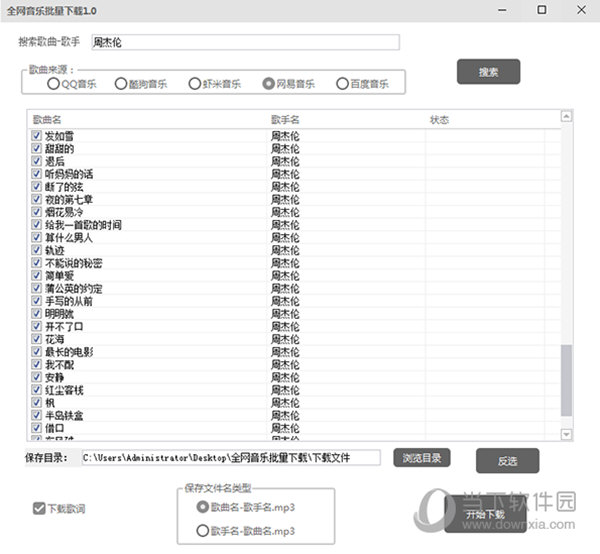600x554 pixels.
Task: Maximize the application window
Action: 541,10
